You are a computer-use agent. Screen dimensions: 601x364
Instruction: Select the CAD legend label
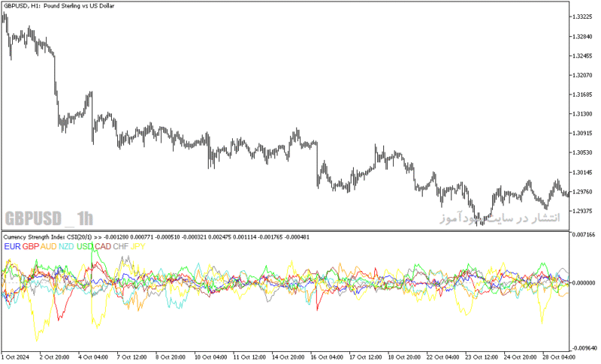pos(103,246)
